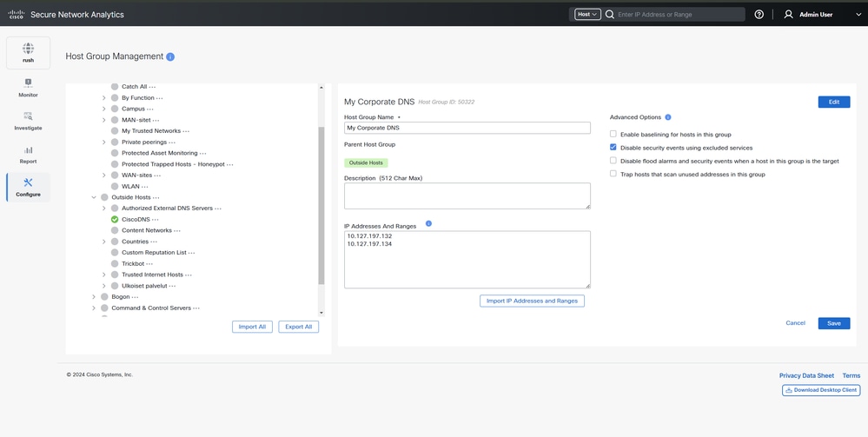Open the ellipsis menu for Catch All
Screen dimensions: 868x437
pyautogui.click(x=152, y=87)
